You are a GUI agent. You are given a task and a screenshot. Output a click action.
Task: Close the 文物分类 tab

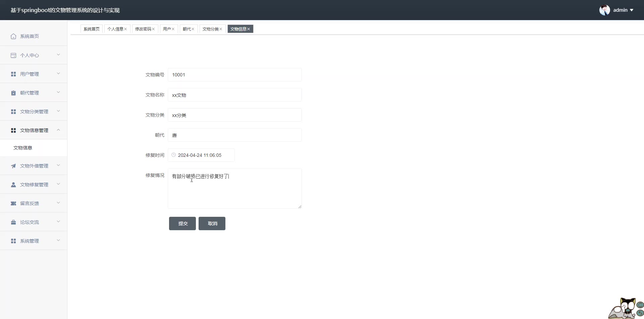(x=221, y=29)
